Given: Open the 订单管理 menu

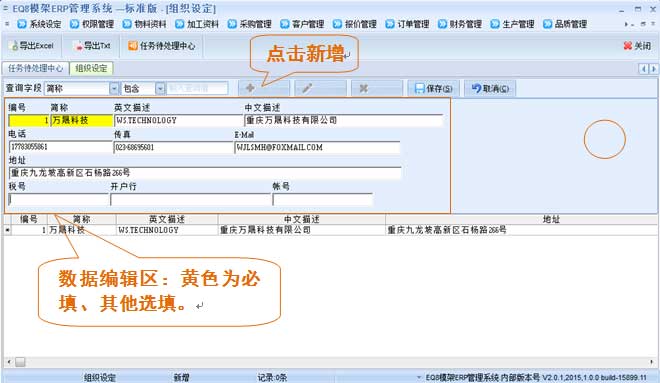Looking at the screenshot, I should [407, 24].
